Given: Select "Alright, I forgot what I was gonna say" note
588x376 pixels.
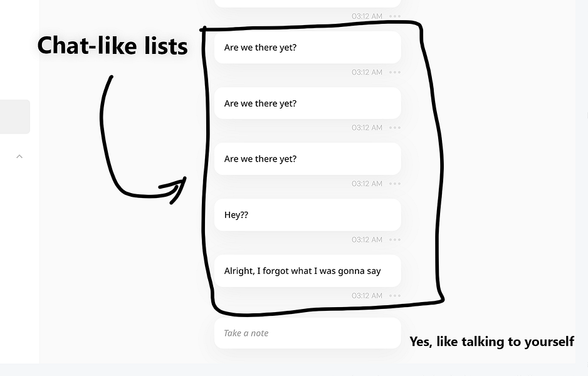Looking at the screenshot, I should tap(307, 271).
